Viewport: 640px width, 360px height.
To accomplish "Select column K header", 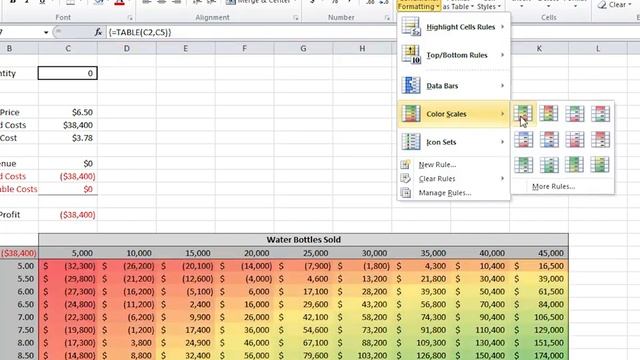I will (539, 49).
